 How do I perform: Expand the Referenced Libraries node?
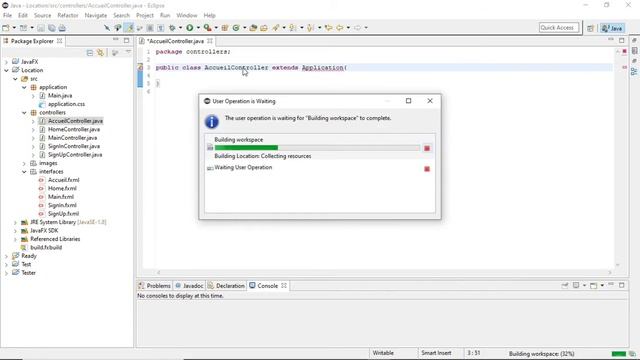(15, 239)
